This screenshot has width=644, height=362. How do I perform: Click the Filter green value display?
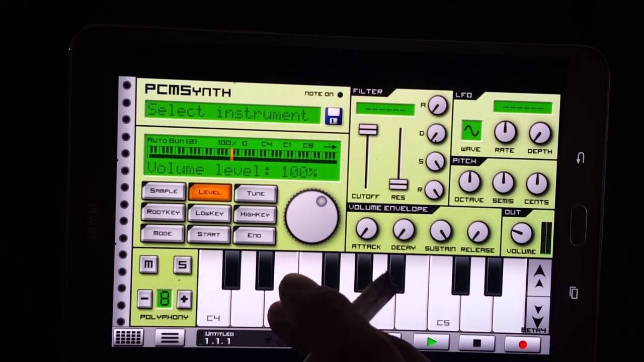pyautogui.click(x=385, y=109)
